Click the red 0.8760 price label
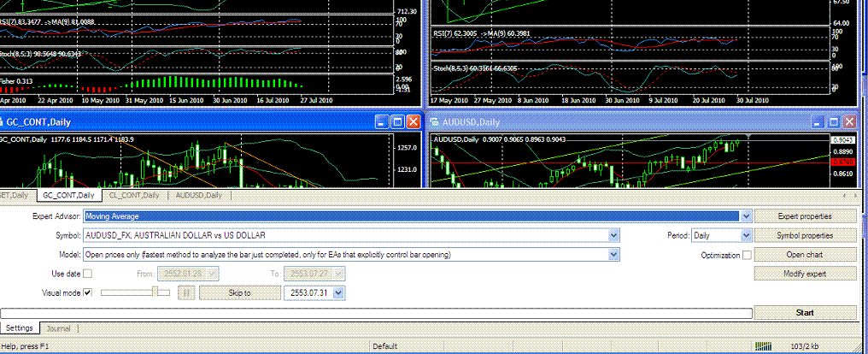This screenshot has height=354, width=868. [842, 162]
